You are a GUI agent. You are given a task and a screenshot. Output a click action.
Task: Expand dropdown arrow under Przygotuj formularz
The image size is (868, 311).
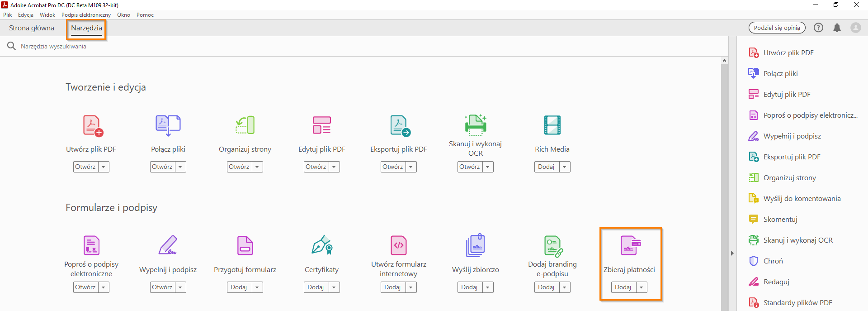[257, 287]
